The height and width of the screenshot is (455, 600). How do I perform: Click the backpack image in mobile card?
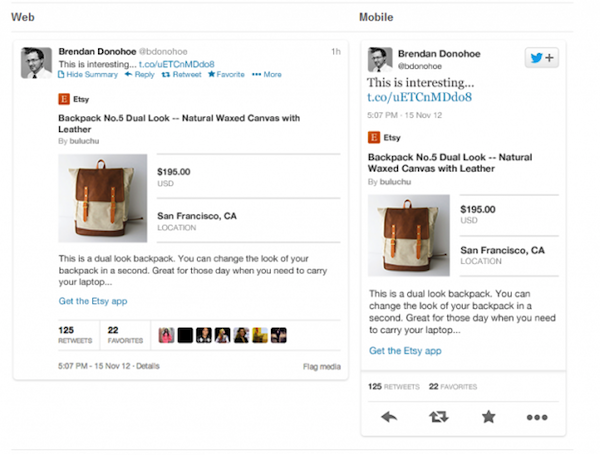[408, 236]
